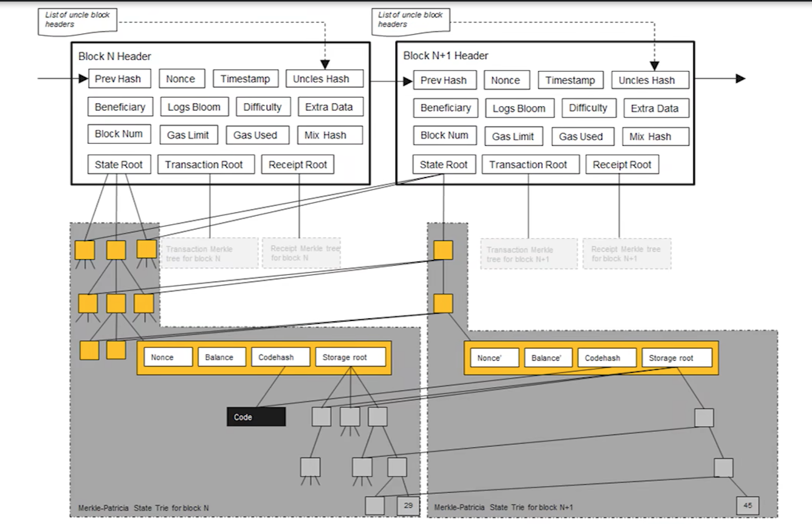Image resolution: width=812 pixels, height=524 pixels.
Task: Click Merkle-Patricia State Trie for block N+1 label
Action: [503, 508]
